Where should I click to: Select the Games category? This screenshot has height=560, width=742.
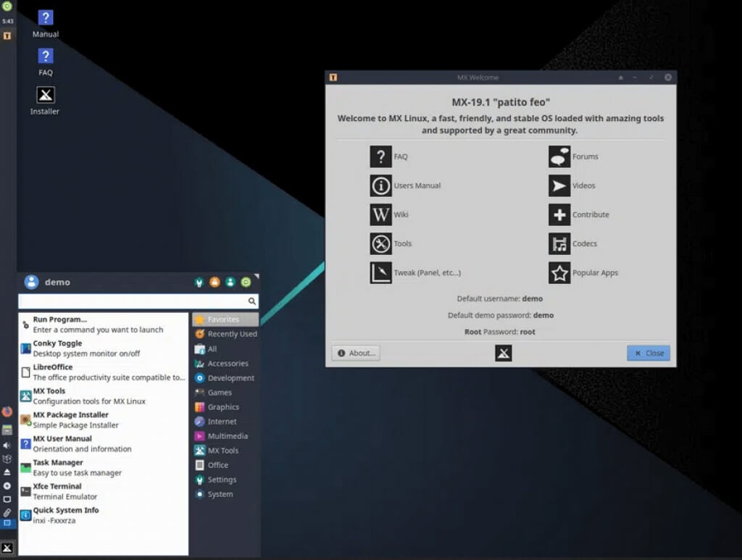[225, 393]
